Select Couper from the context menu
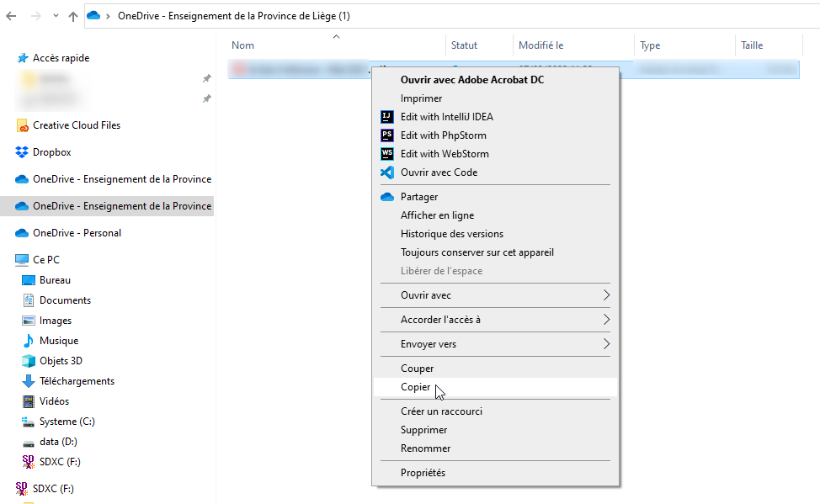 [x=417, y=369]
